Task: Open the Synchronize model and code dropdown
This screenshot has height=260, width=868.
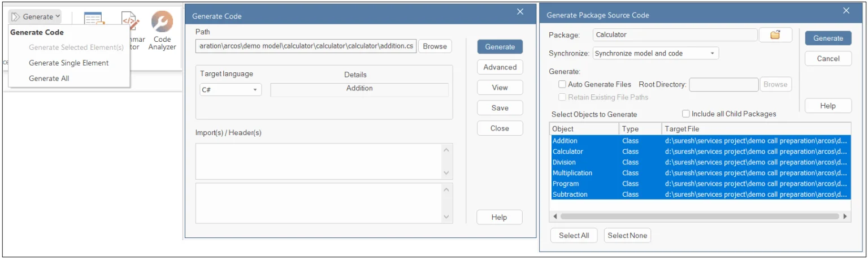Action: pos(656,54)
